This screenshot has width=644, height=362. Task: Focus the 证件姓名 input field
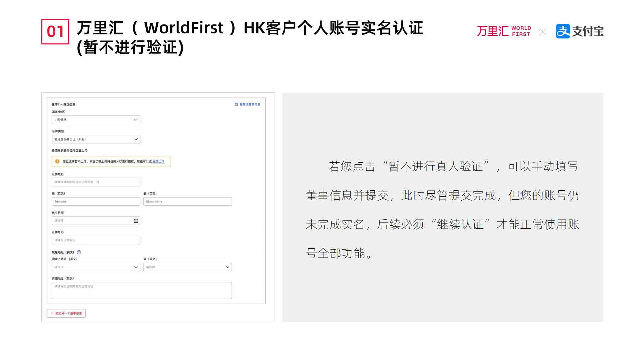point(96,182)
